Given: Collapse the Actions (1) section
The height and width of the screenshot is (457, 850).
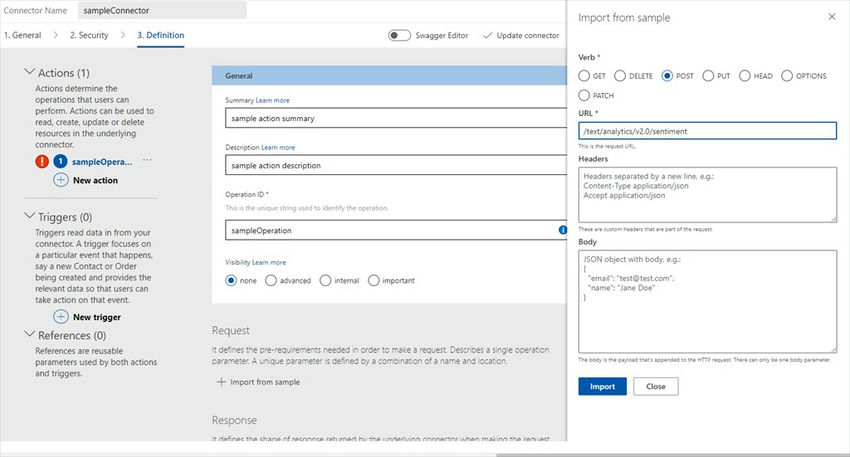Looking at the screenshot, I should click(29, 72).
